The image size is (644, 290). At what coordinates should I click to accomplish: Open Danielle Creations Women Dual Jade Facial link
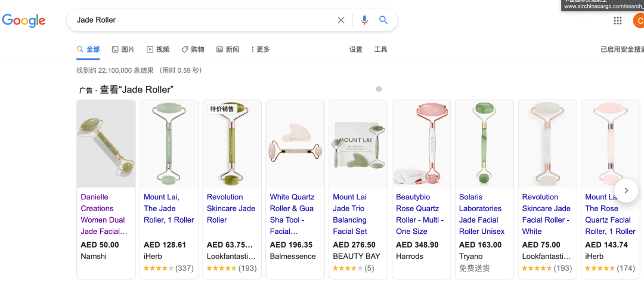pyautogui.click(x=104, y=214)
